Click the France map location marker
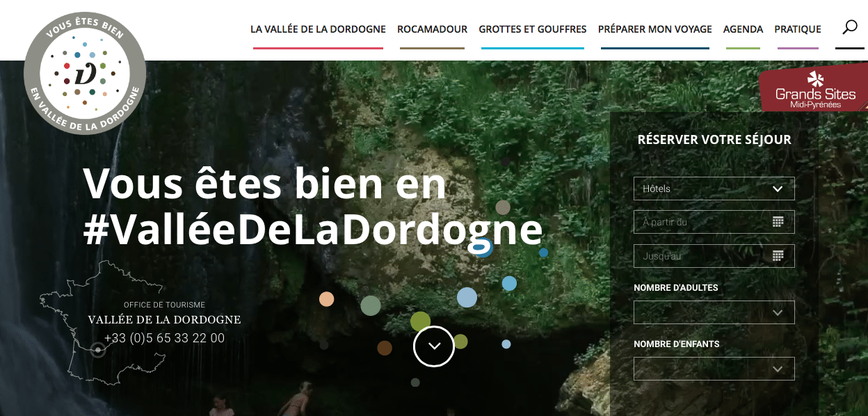 click(98, 350)
